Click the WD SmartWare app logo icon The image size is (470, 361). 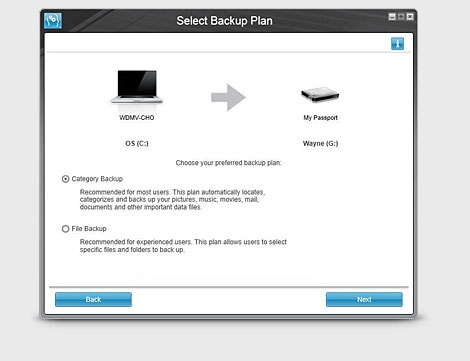53,21
